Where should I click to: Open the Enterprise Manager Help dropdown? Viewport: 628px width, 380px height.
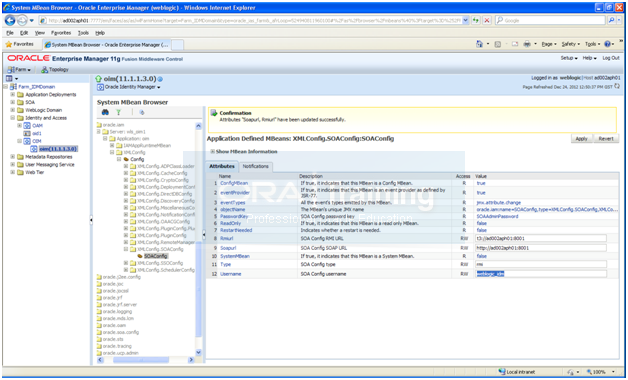tap(590, 58)
